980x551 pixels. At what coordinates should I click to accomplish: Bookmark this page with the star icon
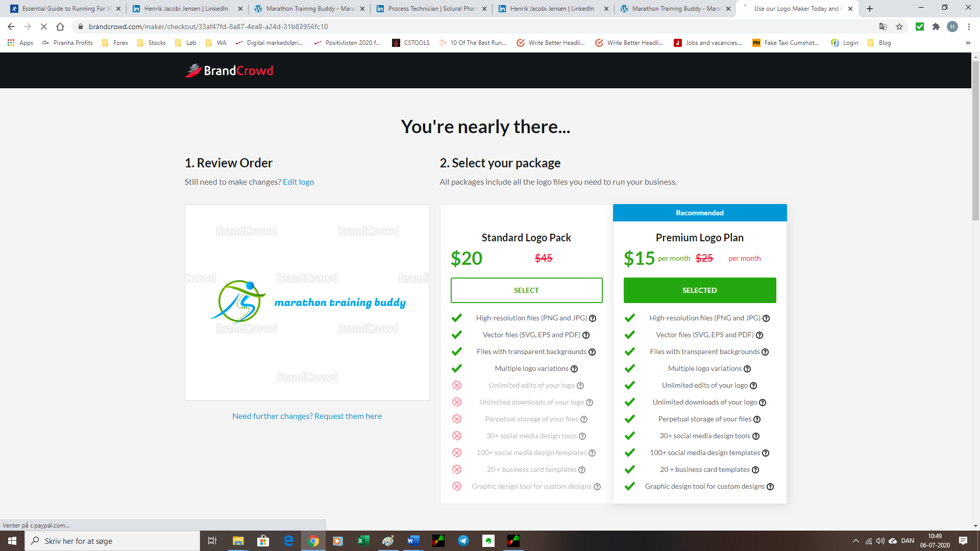[899, 27]
